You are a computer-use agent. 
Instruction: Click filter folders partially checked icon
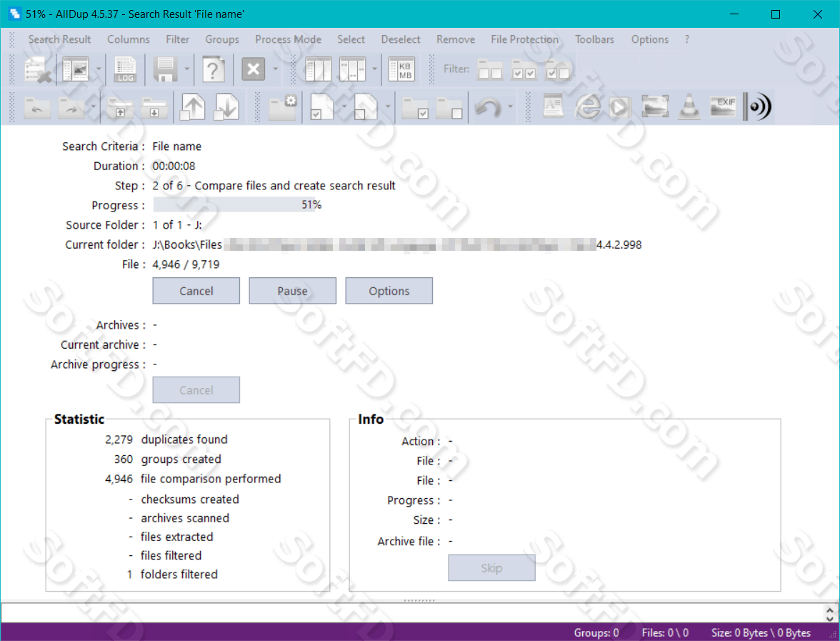point(558,70)
